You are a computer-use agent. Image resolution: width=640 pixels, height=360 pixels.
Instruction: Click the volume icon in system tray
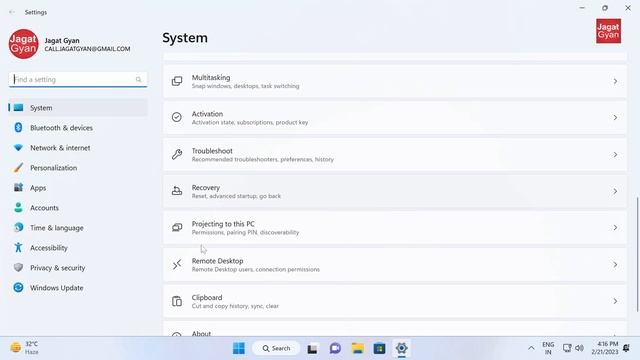(579, 348)
